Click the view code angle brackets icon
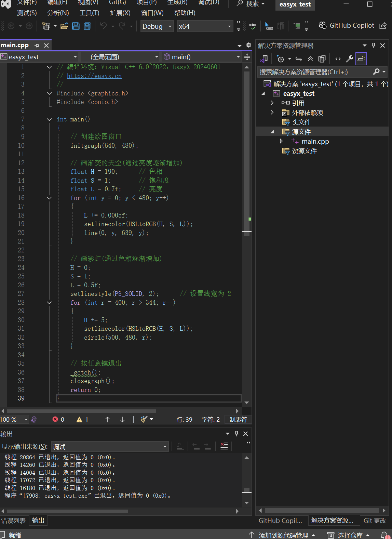This screenshot has width=392, height=539. 338,59
